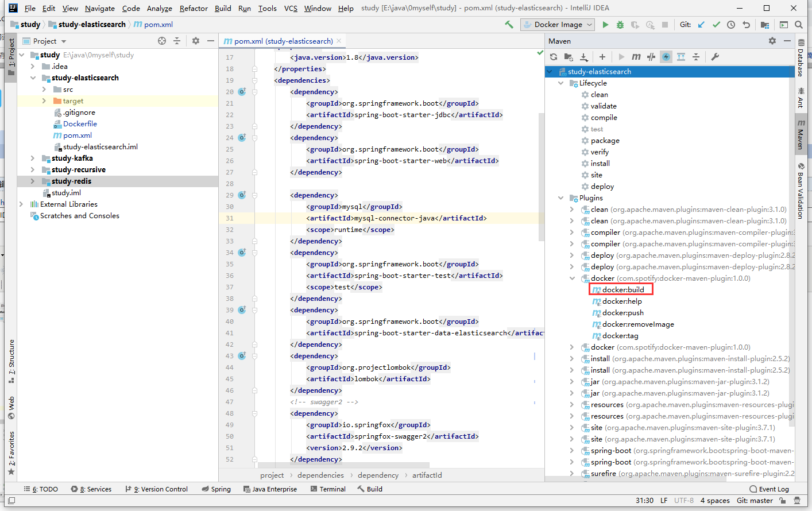Collapse the Maven Lifecycle node
812x511 pixels.
[x=561, y=83]
